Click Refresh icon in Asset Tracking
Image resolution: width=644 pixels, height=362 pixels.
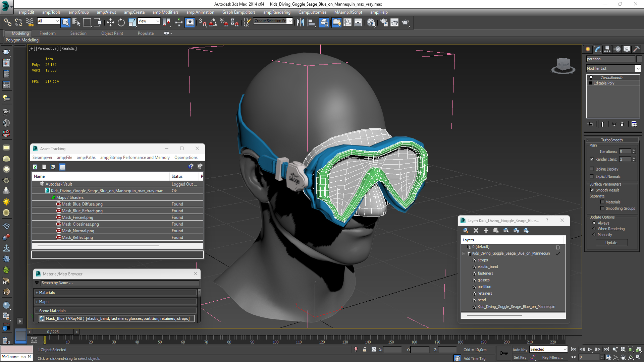tap(35, 167)
